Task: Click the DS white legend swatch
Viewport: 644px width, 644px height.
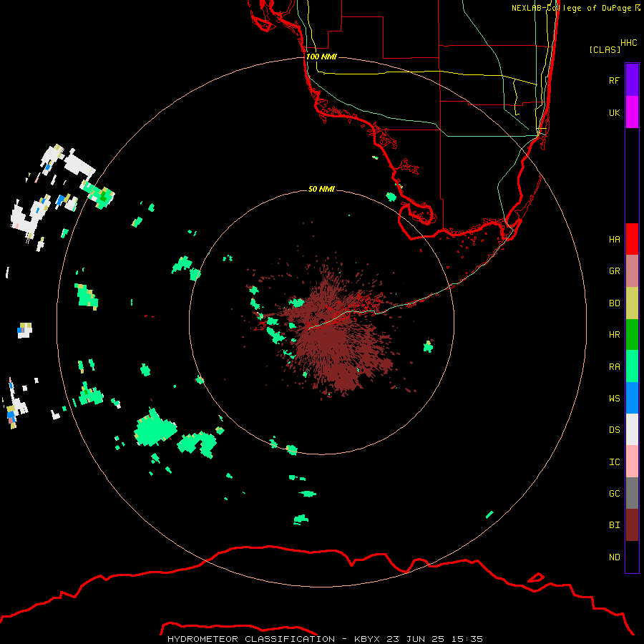Action: (x=632, y=429)
